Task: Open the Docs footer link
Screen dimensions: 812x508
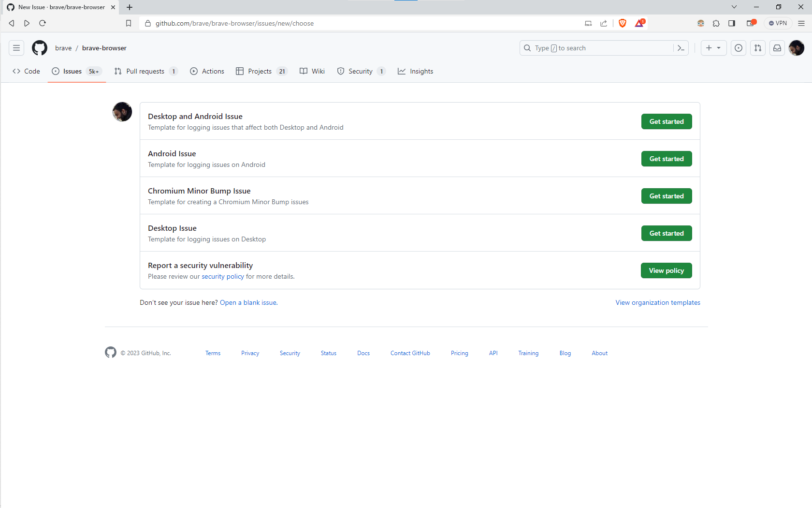Action: click(x=363, y=353)
